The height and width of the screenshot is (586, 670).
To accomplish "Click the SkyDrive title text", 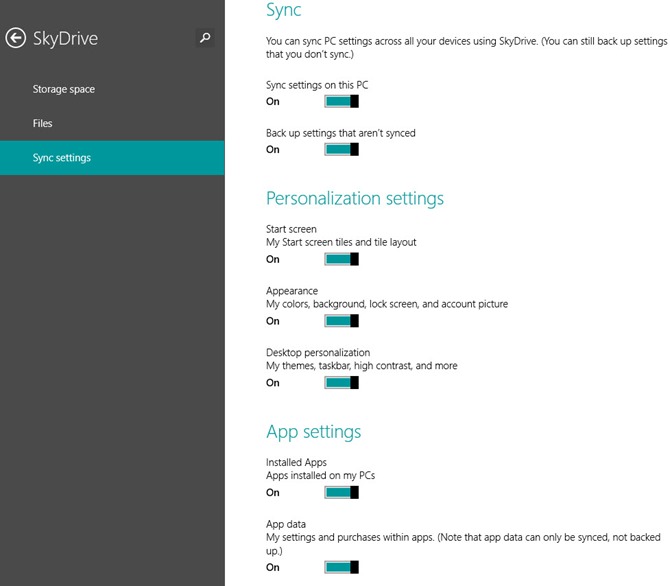I will (65, 39).
